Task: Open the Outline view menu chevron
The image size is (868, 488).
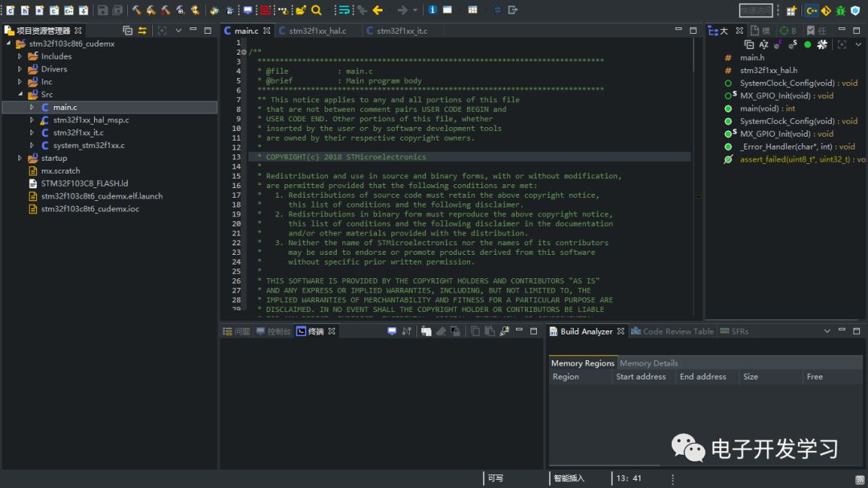Action: (x=858, y=44)
